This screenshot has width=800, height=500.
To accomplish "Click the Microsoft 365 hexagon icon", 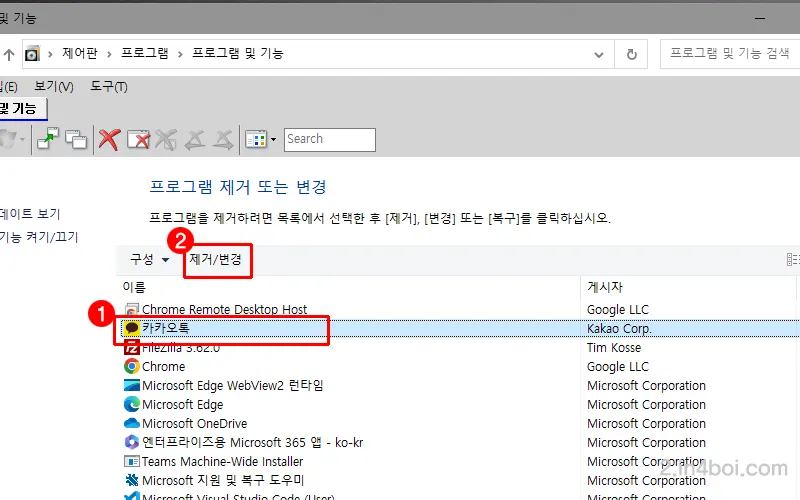I will coord(132,442).
